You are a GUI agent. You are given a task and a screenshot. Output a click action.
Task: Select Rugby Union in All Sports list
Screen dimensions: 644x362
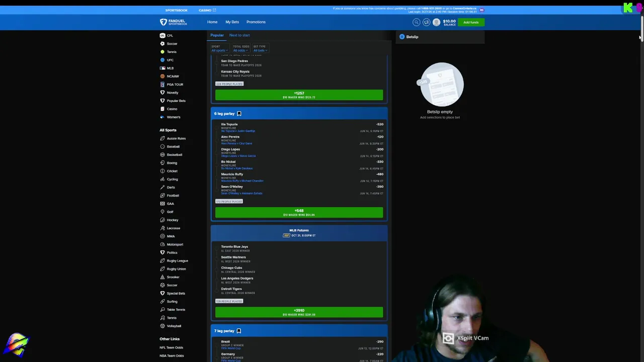176,269
